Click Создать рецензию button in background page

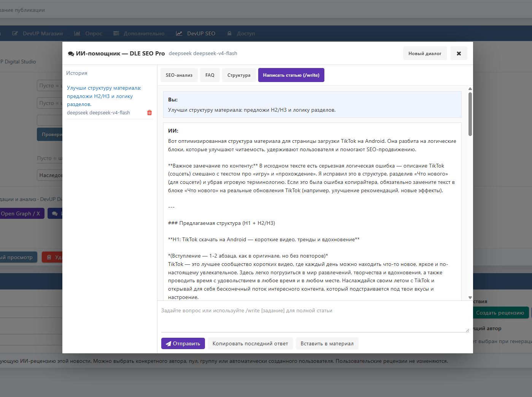coord(500,313)
